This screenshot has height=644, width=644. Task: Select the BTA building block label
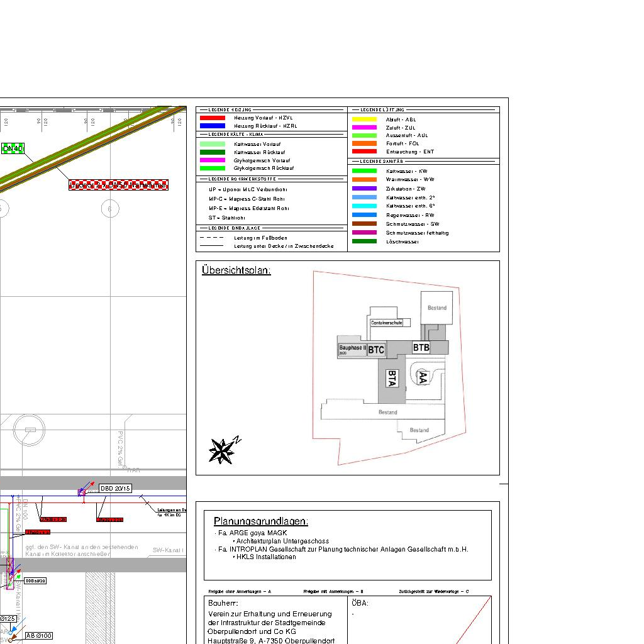point(392,378)
